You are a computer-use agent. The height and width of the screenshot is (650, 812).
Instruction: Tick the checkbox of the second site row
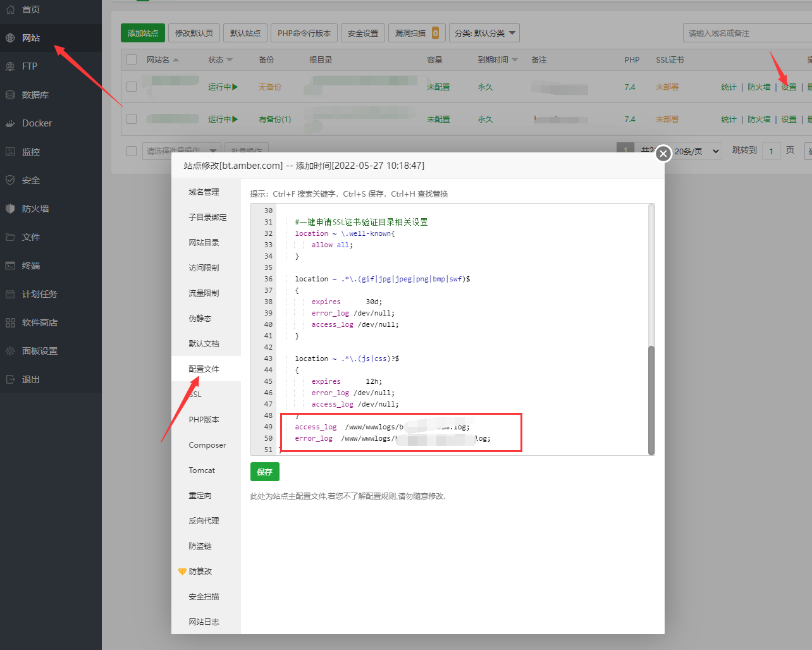click(x=132, y=119)
